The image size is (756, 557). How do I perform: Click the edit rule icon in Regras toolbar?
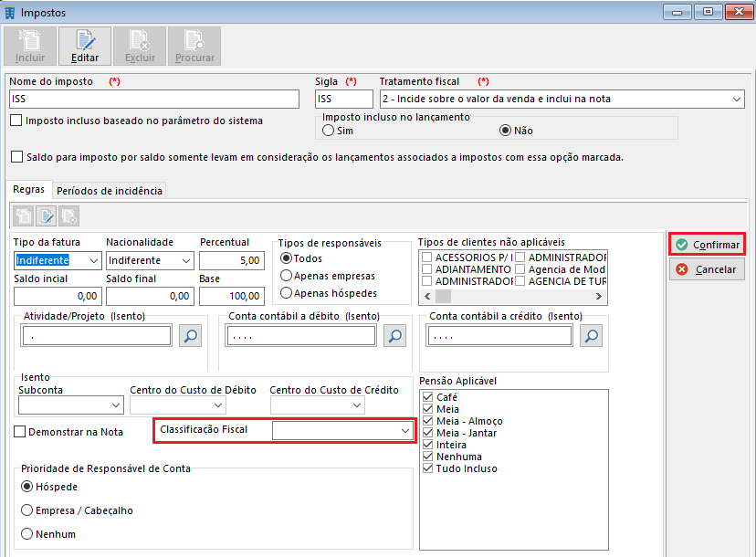(47, 216)
